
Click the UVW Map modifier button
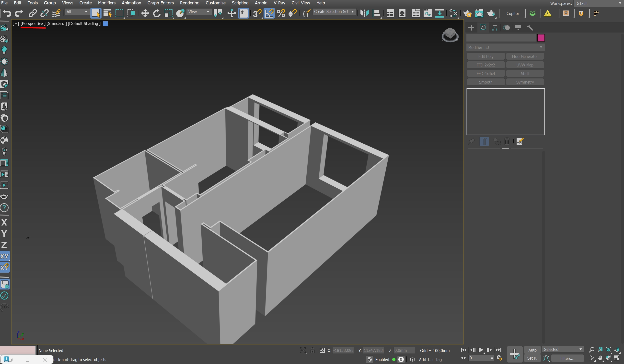pyautogui.click(x=525, y=65)
